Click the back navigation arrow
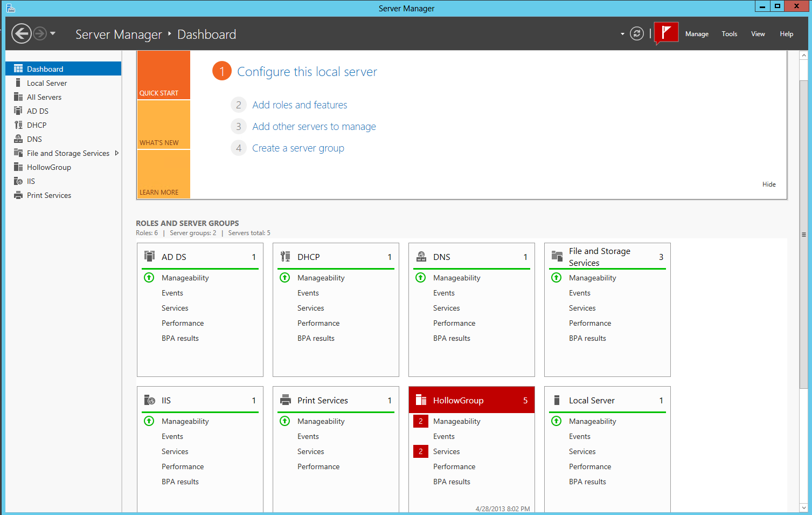This screenshot has width=812, height=515. [22, 33]
